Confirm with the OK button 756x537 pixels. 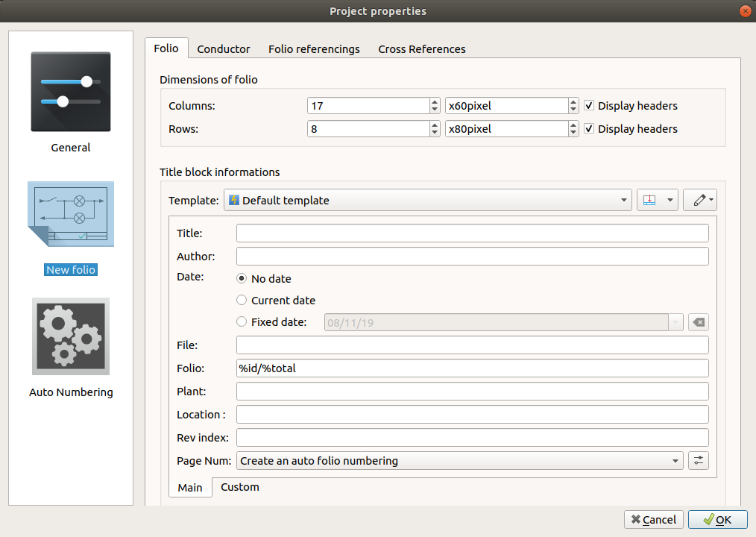(717, 520)
